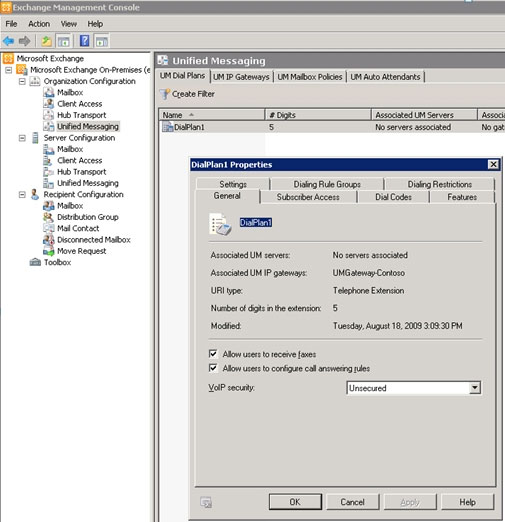Select the DialPlan1 row icon in list

coord(167,127)
